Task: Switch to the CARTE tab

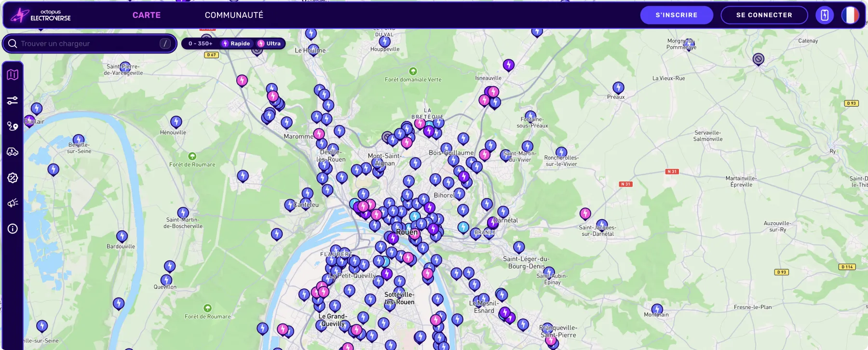Action: (147, 15)
